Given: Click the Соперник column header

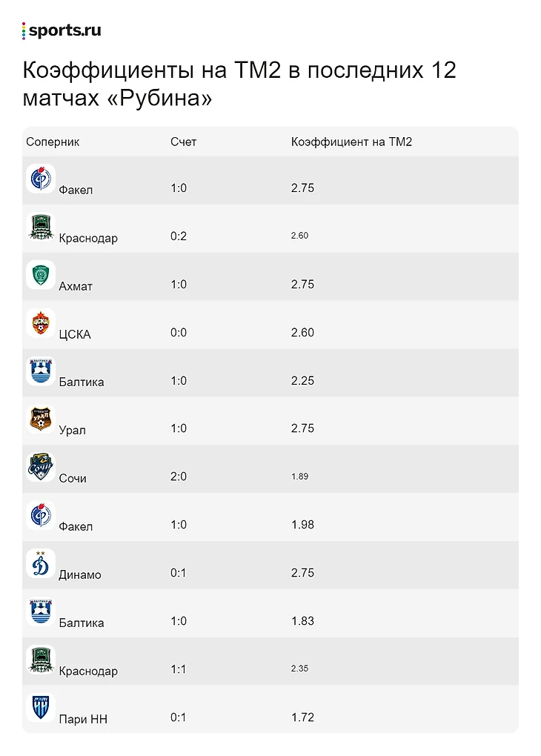Looking at the screenshot, I should pos(53,142).
